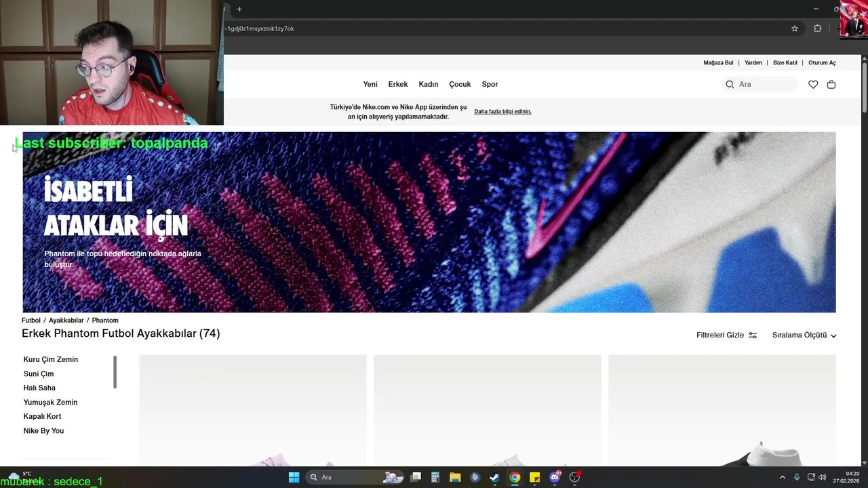Open favorites heart icon on Nike header
The height and width of the screenshot is (488, 868).
click(813, 84)
